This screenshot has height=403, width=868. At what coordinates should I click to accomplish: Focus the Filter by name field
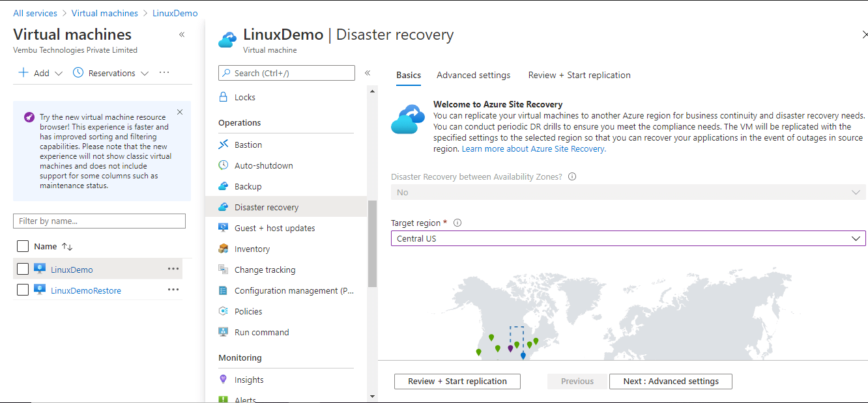click(x=99, y=221)
